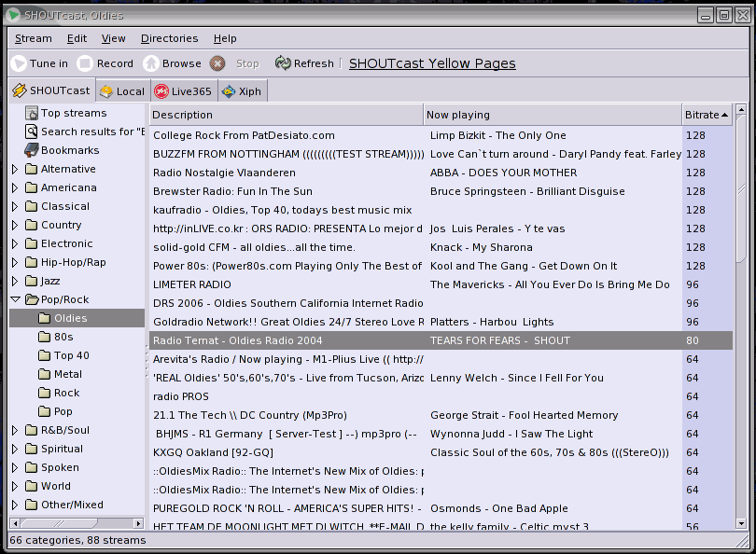756x554 pixels.
Task: Expand the Hip-Hop/Rap category
Action: [15, 263]
